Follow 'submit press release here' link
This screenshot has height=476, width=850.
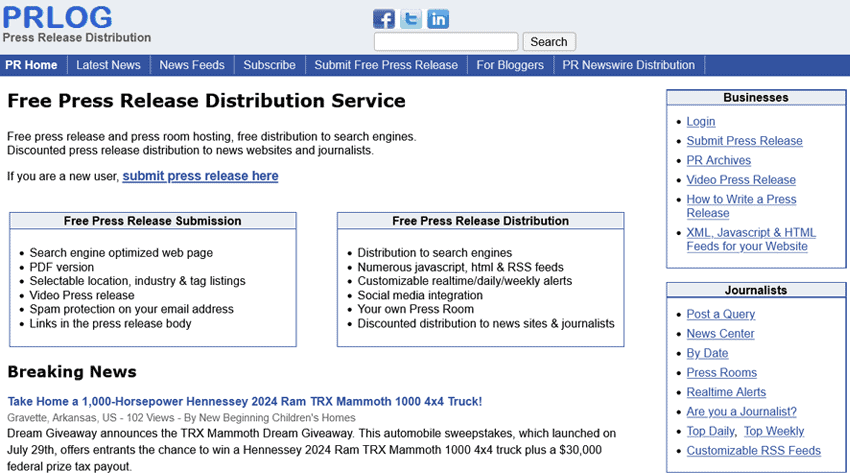pos(201,176)
